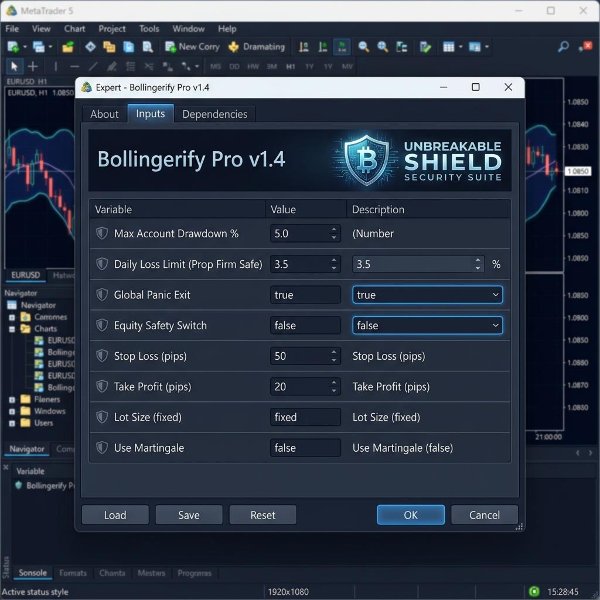Click the red notification icon at toolbar right
Screen dimensions: 600x600
click(x=586, y=47)
